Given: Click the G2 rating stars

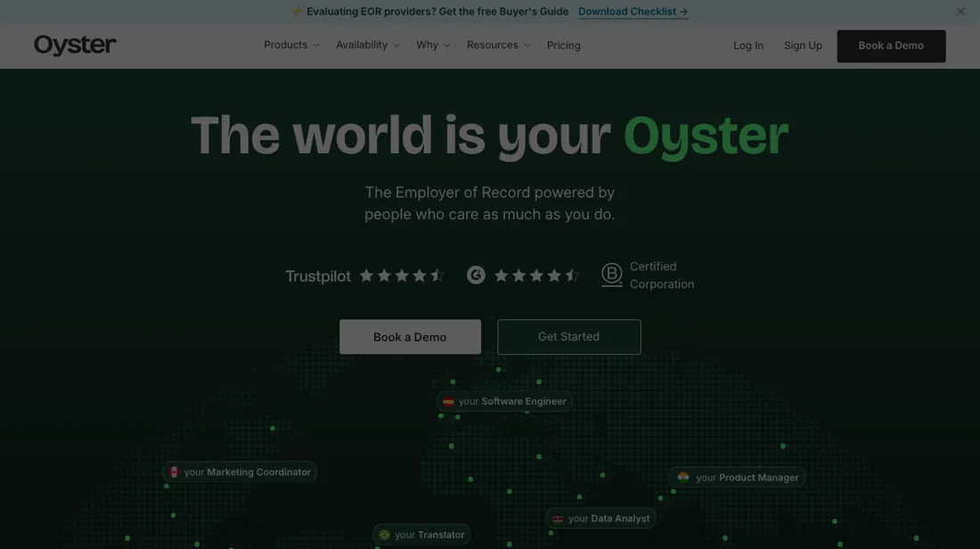Looking at the screenshot, I should pos(536,275).
